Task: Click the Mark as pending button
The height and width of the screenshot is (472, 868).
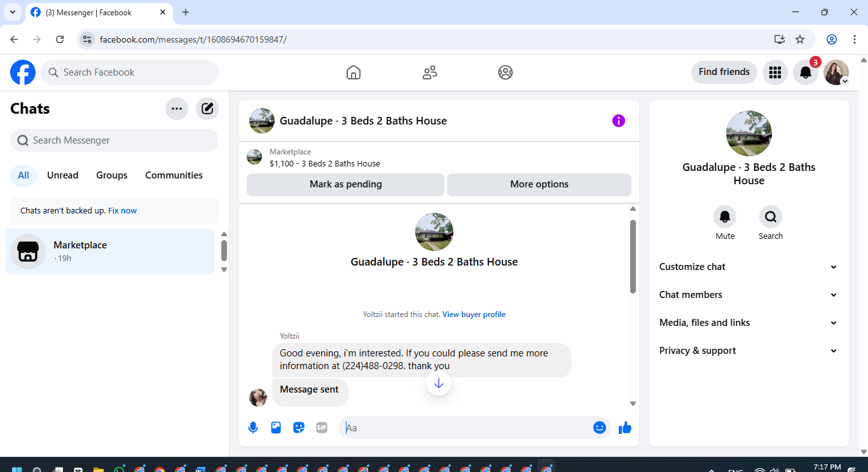Action: pyautogui.click(x=345, y=184)
